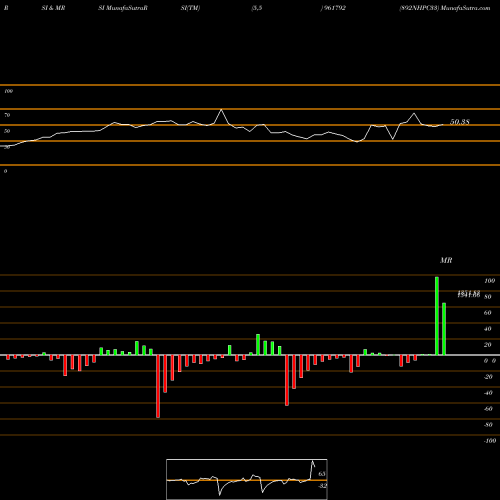This screenshot has width=500, height=500.
Task: Click the MR label above the histogram
Action: [x=446, y=260]
